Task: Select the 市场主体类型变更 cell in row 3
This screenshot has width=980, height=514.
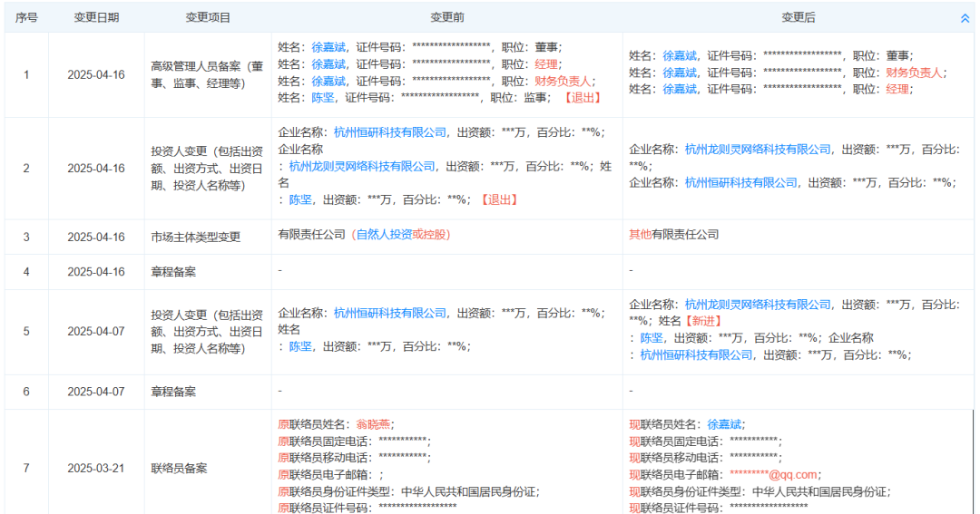Action: [195, 238]
